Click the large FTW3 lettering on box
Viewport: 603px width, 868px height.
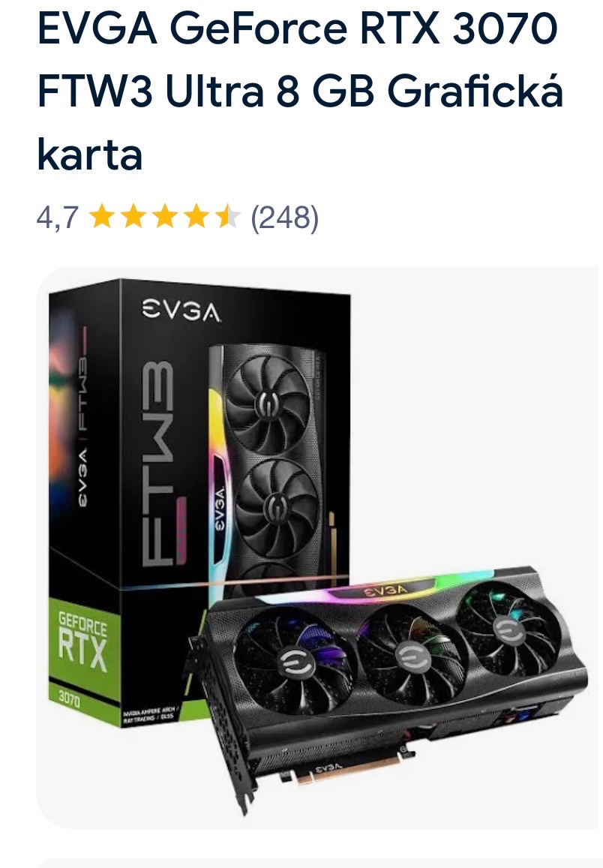point(160,464)
